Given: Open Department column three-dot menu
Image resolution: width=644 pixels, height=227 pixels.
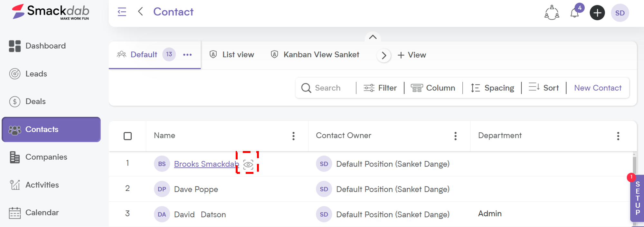Looking at the screenshot, I should (x=618, y=136).
